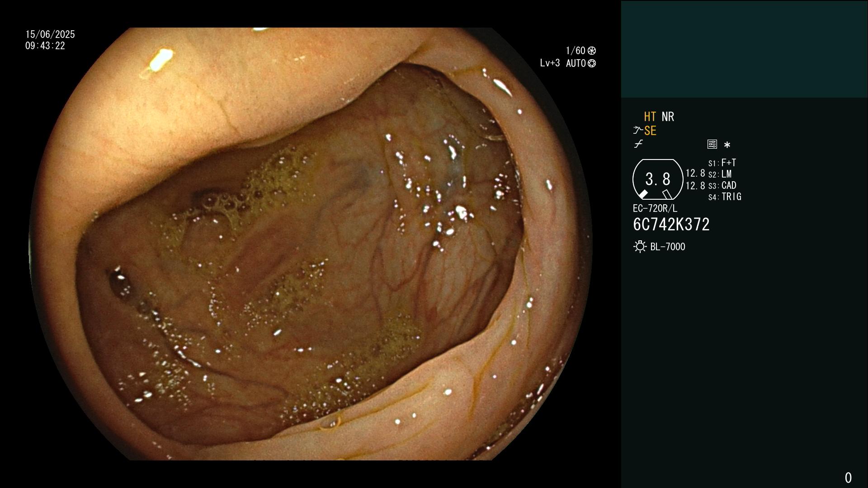Click the light source lamp icon

(x=640, y=247)
